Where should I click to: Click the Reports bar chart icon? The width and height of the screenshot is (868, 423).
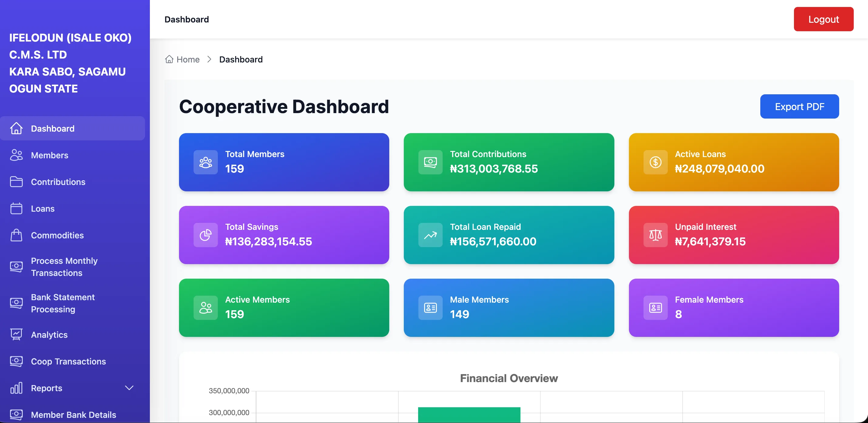click(x=16, y=388)
